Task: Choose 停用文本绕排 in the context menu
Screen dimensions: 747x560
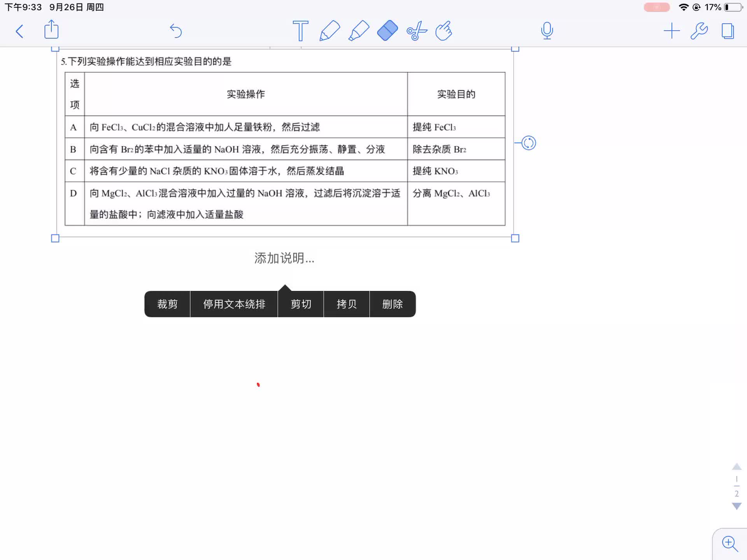Action: coord(234,304)
